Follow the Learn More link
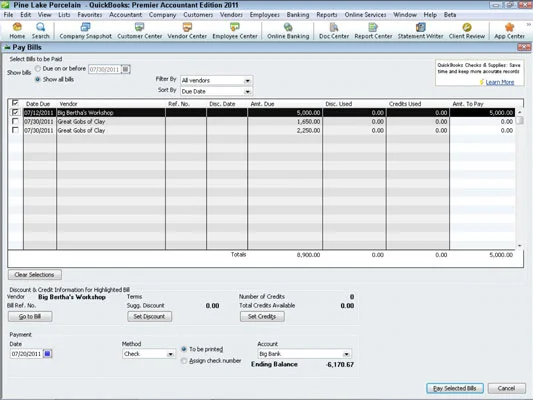 click(500, 82)
